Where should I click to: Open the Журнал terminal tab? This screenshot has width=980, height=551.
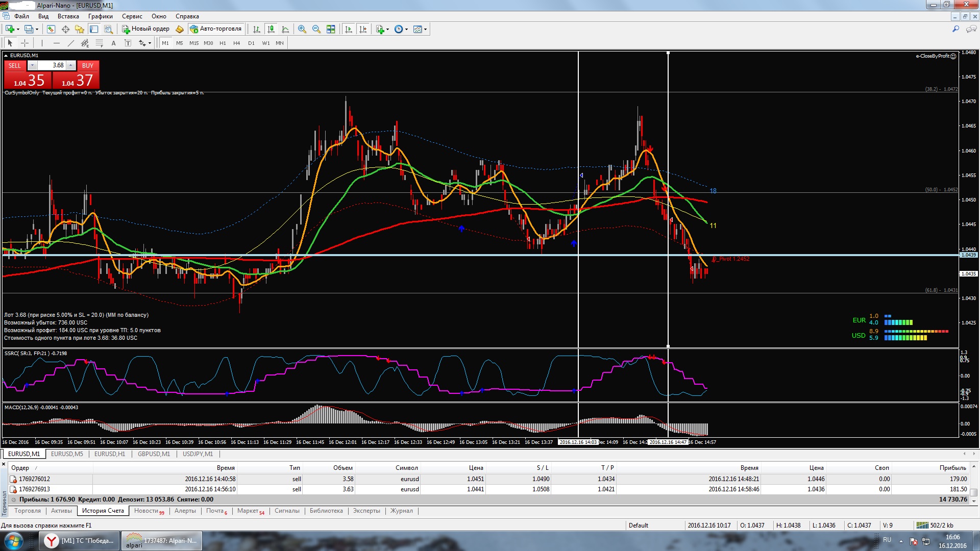402,511
